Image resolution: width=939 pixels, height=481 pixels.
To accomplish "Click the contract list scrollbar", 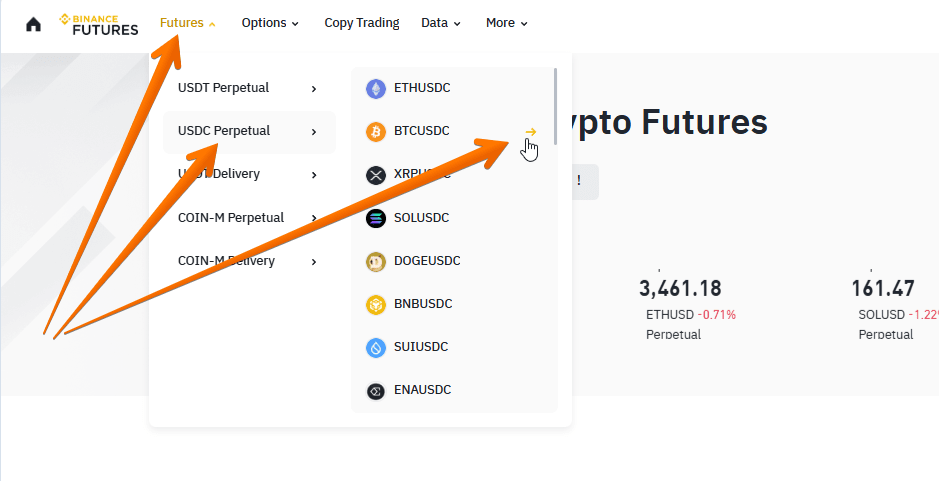I will tap(555, 110).
